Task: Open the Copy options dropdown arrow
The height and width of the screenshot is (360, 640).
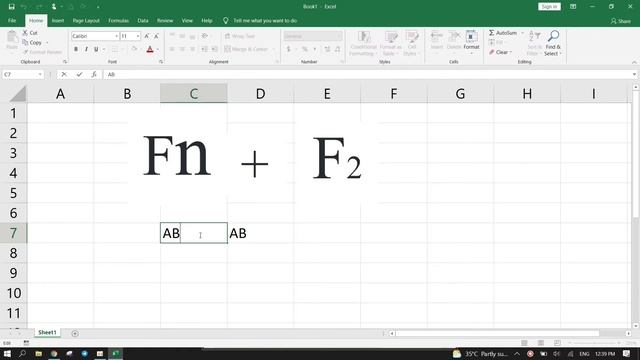Action: [47, 42]
